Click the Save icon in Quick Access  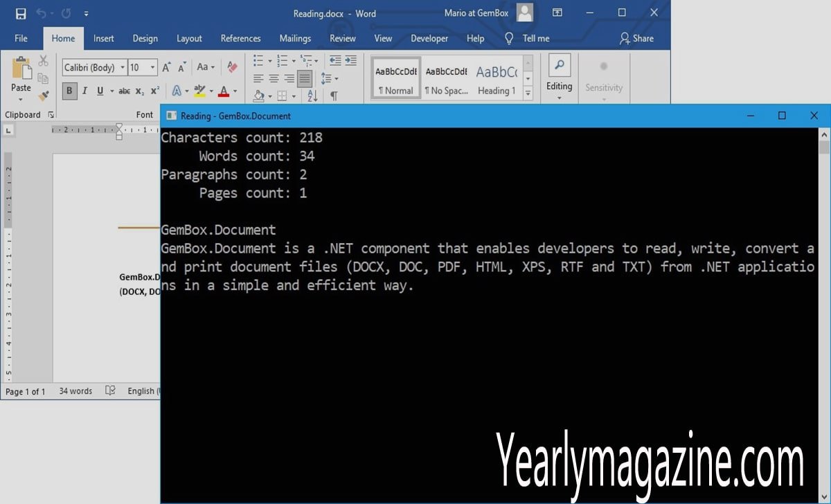[x=21, y=13]
